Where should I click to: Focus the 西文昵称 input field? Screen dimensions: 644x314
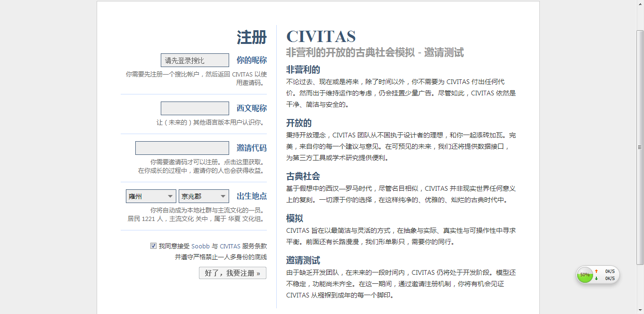pos(195,109)
